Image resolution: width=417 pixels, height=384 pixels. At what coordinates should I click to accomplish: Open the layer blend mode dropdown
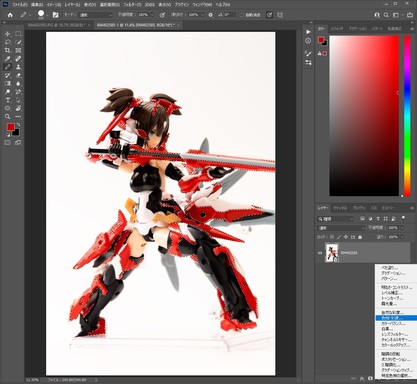[x=341, y=228]
